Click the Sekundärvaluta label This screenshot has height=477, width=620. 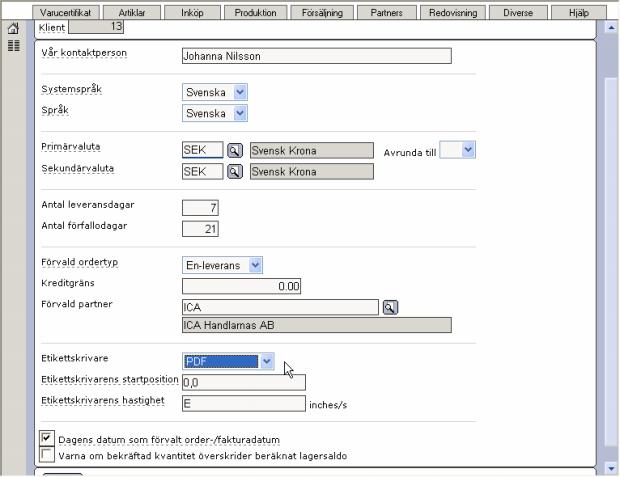[x=78, y=168]
